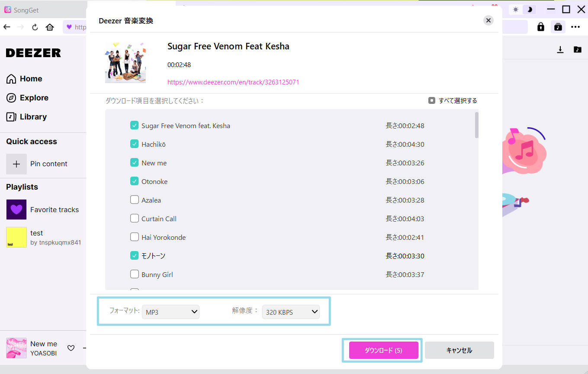Screen dimensions: 588x374
Task: Click the SongGet app icon in title bar
Action: [x=8, y=10]
